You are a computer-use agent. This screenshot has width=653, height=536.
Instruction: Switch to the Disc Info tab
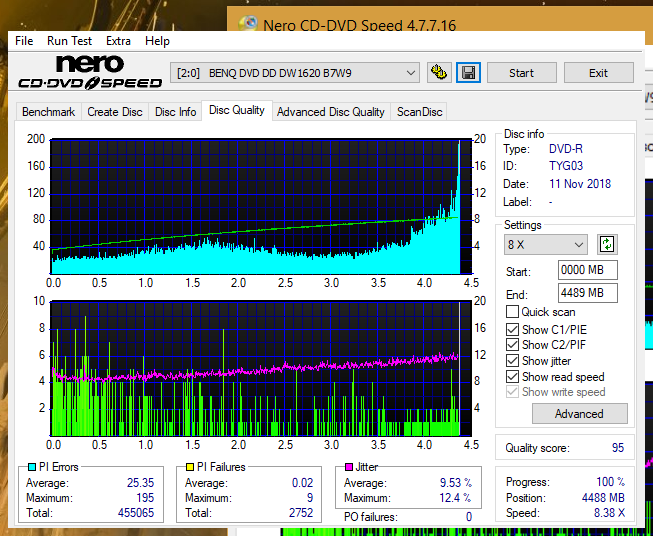(175, 112)
